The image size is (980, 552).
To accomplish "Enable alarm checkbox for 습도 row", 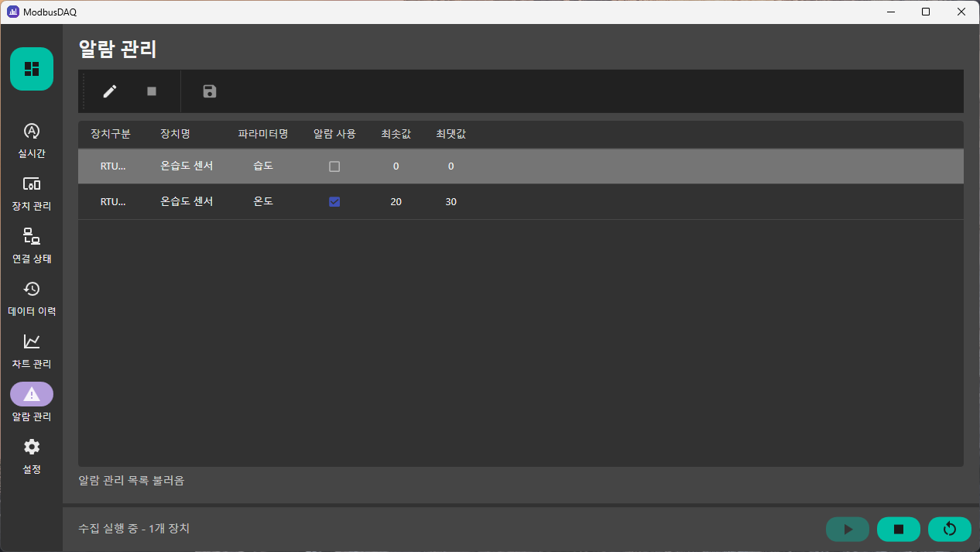I will pyautogui.click(x=334, y=166).
